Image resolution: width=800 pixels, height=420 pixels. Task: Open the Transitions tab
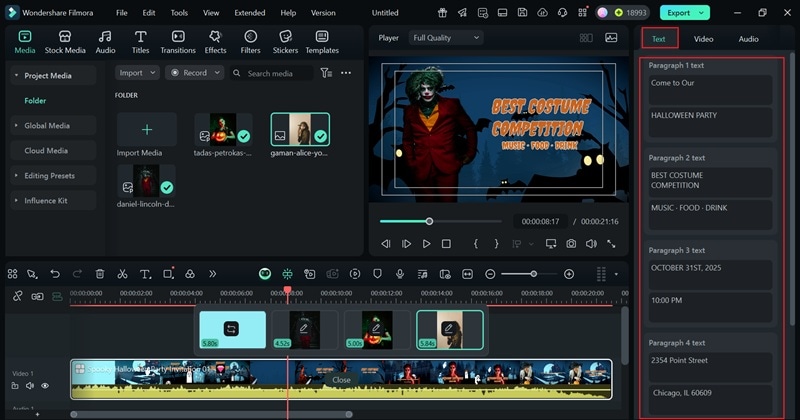pyautogui.click(x=178, y=42)
